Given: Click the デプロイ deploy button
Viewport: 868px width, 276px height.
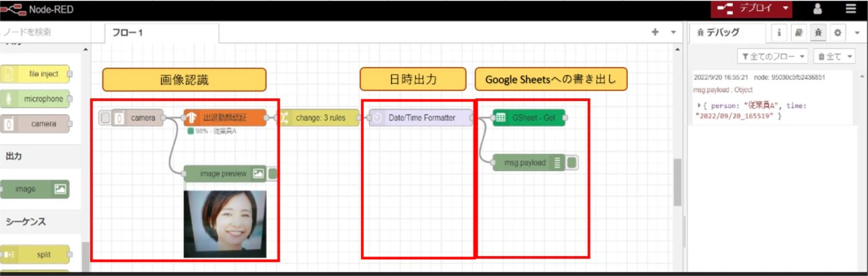Looking at the screenshot, I should click(746, 9).
